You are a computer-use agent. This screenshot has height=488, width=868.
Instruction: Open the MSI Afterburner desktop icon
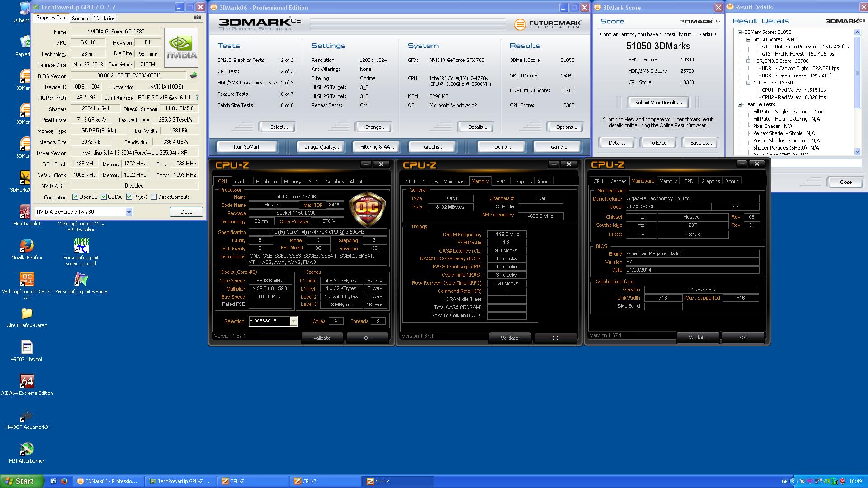27,449
